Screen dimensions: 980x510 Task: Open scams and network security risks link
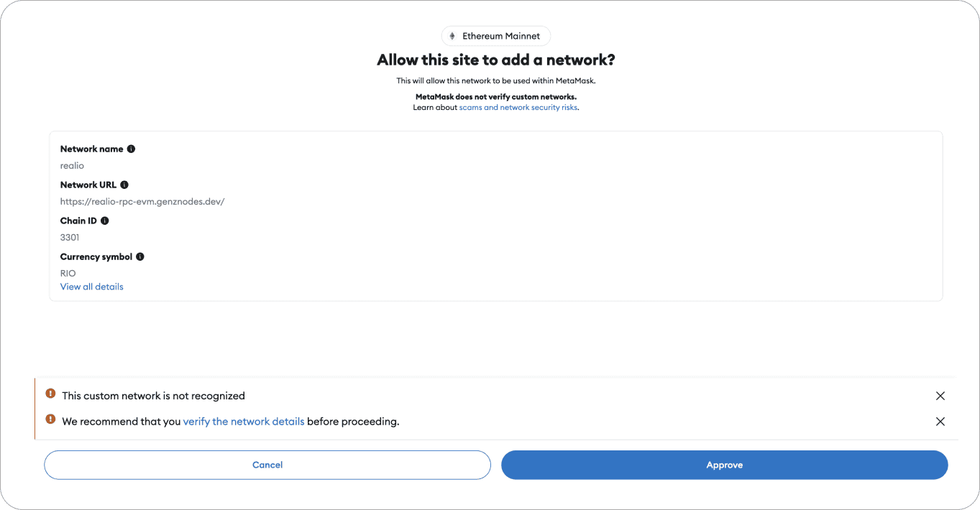point(518,108)
